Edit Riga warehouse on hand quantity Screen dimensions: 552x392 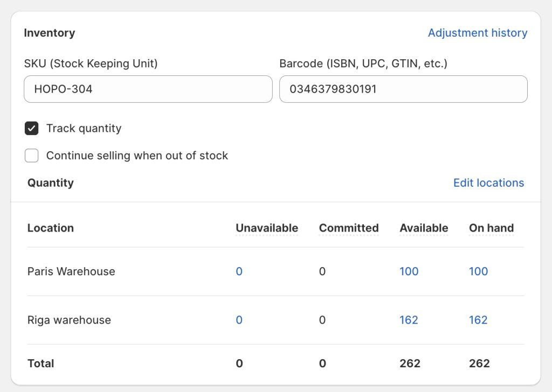click(x=478, y=320)
